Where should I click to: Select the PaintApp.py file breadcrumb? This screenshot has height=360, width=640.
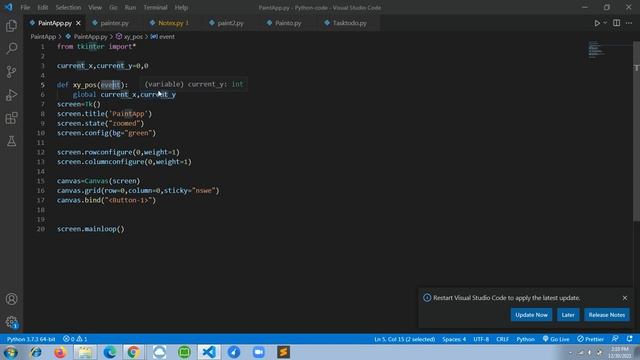click(x=87, y=37)
